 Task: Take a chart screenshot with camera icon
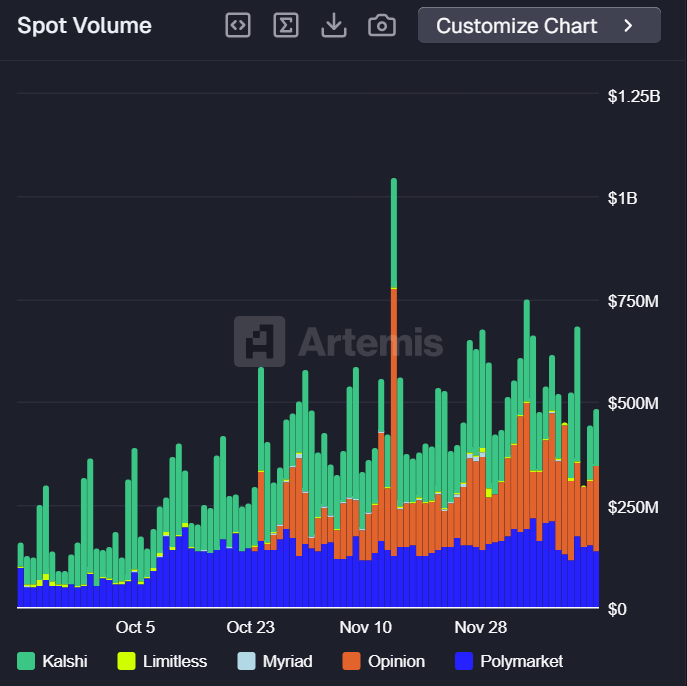[x=381, y=26]
